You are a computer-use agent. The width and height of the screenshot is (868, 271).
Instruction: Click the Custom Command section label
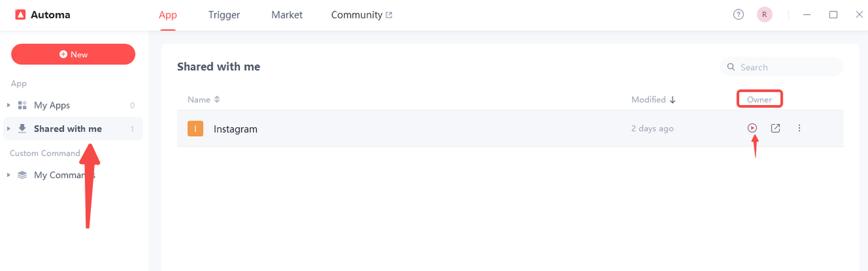(45, 153)
